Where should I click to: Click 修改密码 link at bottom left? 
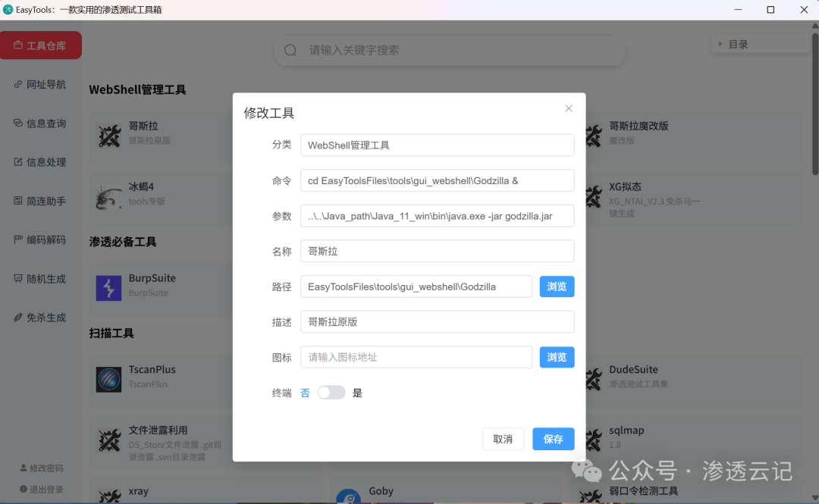click(x=42, y=468)
